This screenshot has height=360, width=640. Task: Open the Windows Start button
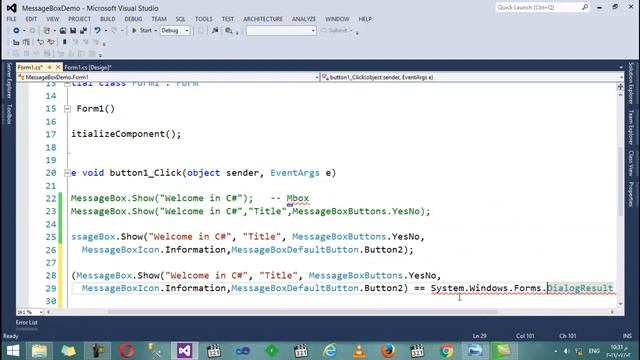(13, 351)
